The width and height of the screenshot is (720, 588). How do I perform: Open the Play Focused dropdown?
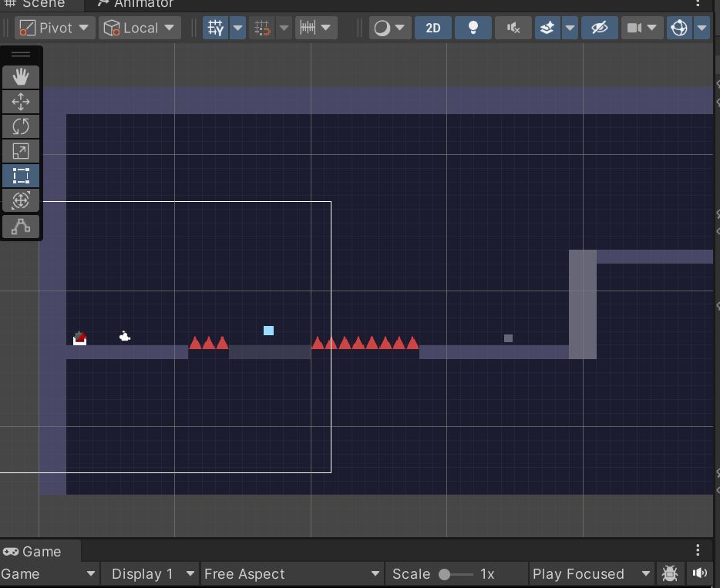pyautogui.click(x=591, y=574)
